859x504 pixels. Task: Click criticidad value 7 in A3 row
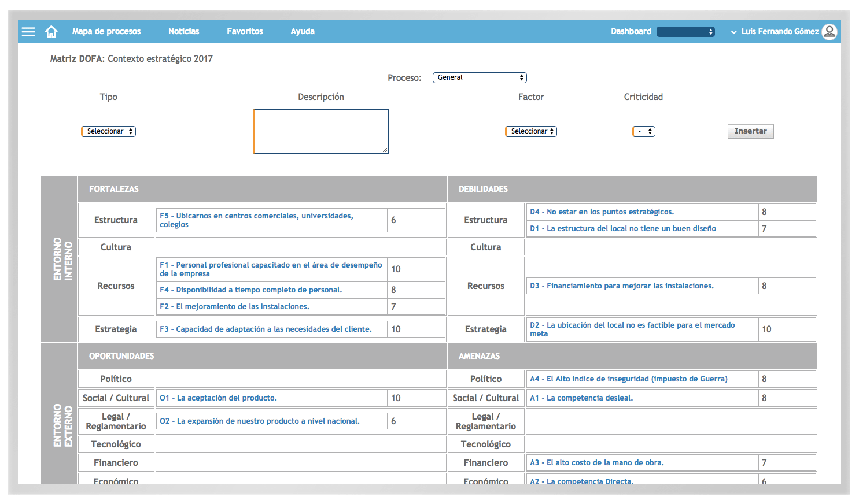[764, 462]
